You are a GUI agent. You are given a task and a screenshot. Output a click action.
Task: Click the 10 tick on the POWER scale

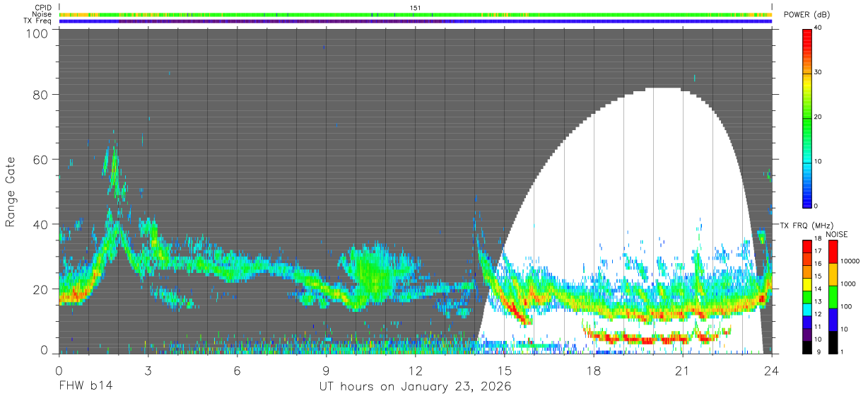819,161
